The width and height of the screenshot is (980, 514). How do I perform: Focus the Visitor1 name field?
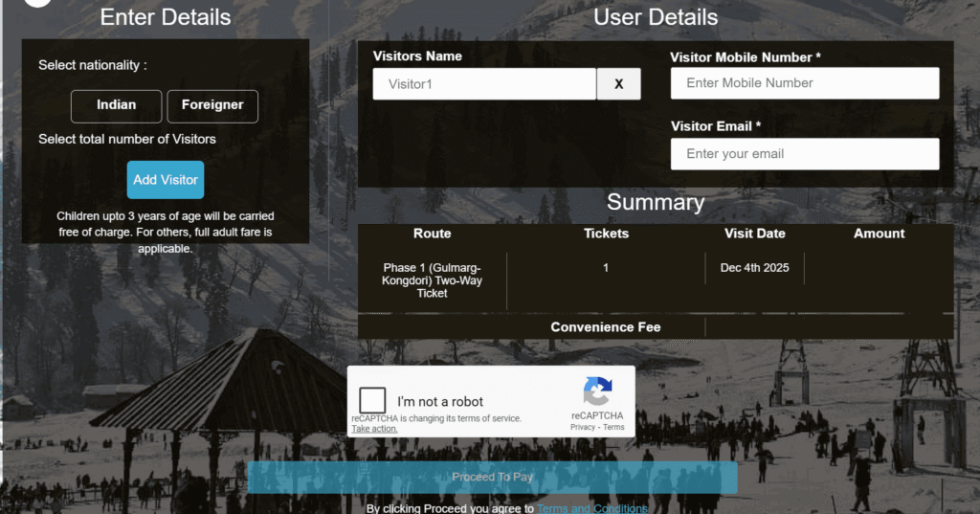[484, 84]
